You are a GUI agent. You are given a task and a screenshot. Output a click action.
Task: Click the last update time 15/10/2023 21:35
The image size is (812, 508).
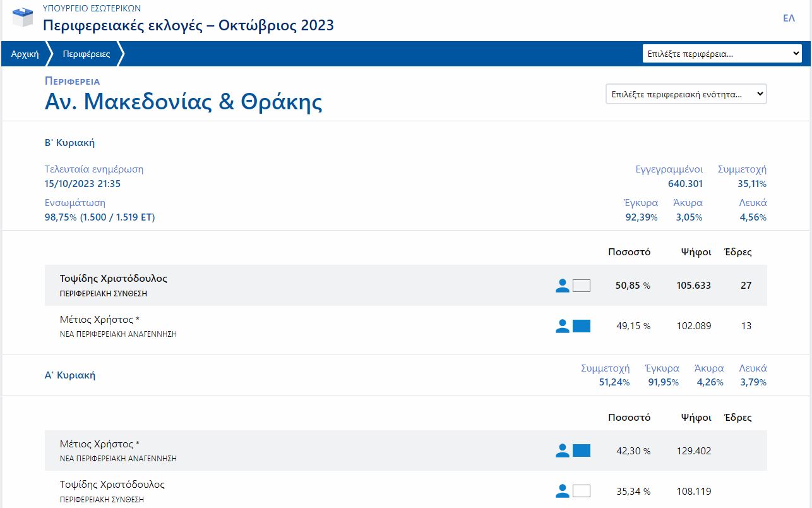pos(83,184)
